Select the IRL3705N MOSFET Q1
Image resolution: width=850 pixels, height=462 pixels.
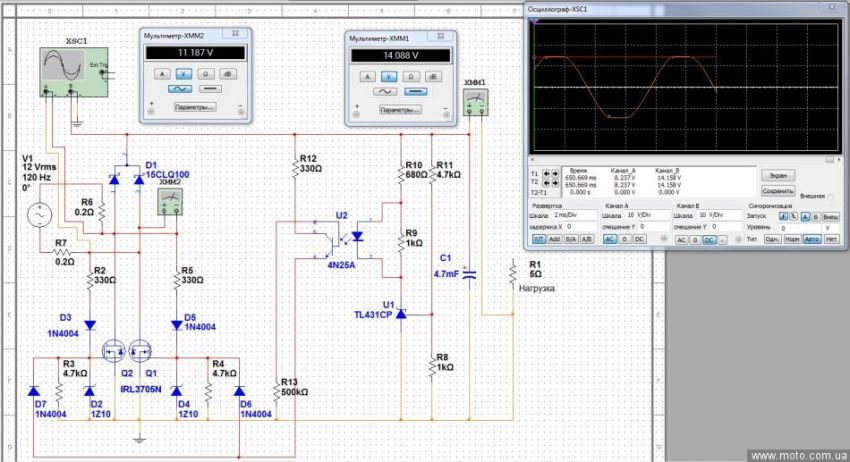tap(143, 351)
